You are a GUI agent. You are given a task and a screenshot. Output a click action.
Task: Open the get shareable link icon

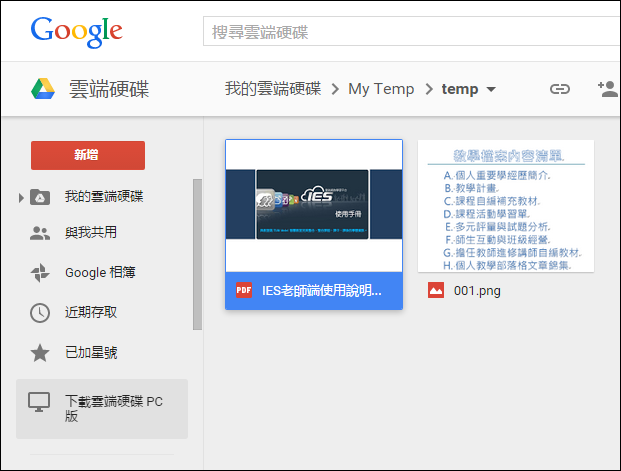pyautogui.click(x=560, y=89)
